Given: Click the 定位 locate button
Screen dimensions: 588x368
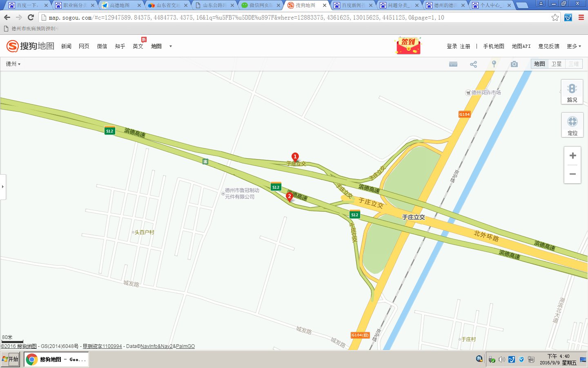Looking at the screenshot, I should 572,125.
